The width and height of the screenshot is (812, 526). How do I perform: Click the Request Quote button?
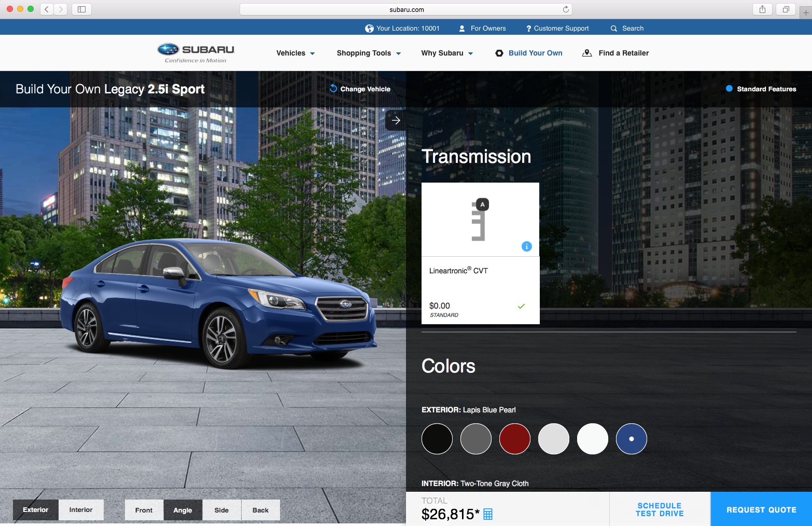pos(761,509)
